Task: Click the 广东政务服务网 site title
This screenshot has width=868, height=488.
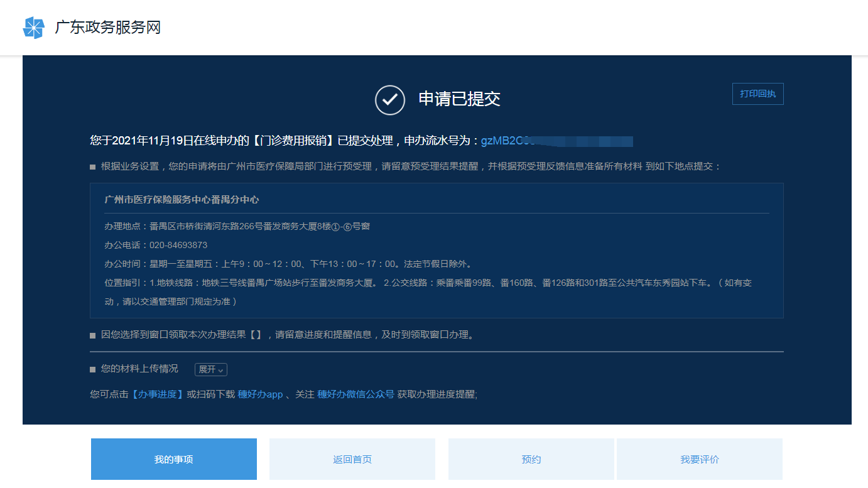Action: [107, 28]
